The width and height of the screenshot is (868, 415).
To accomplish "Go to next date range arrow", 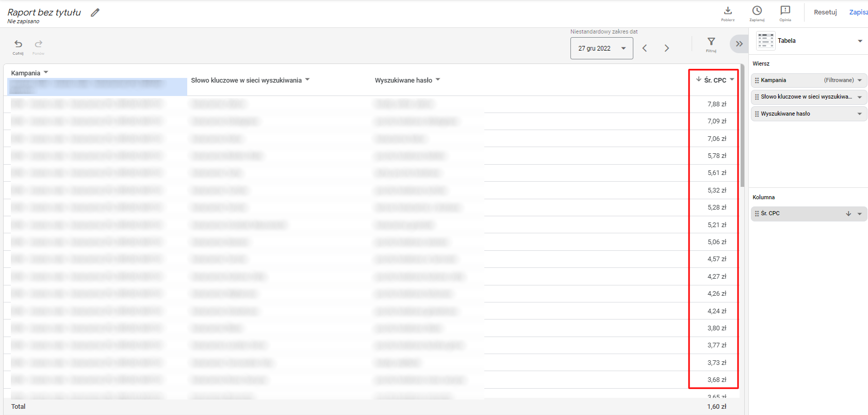I will pyautogui.click(x=667, y=48).
